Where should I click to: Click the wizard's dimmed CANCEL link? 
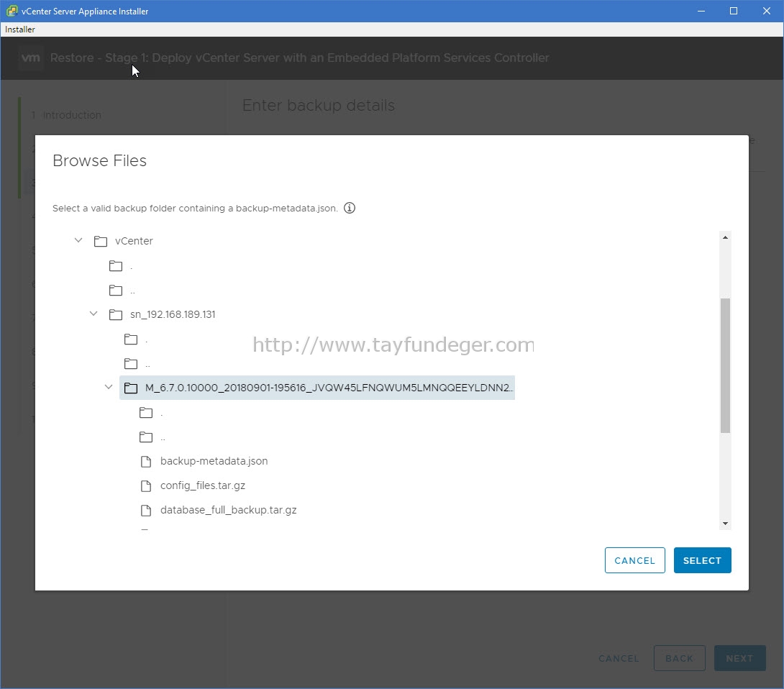tap(619, 659)
